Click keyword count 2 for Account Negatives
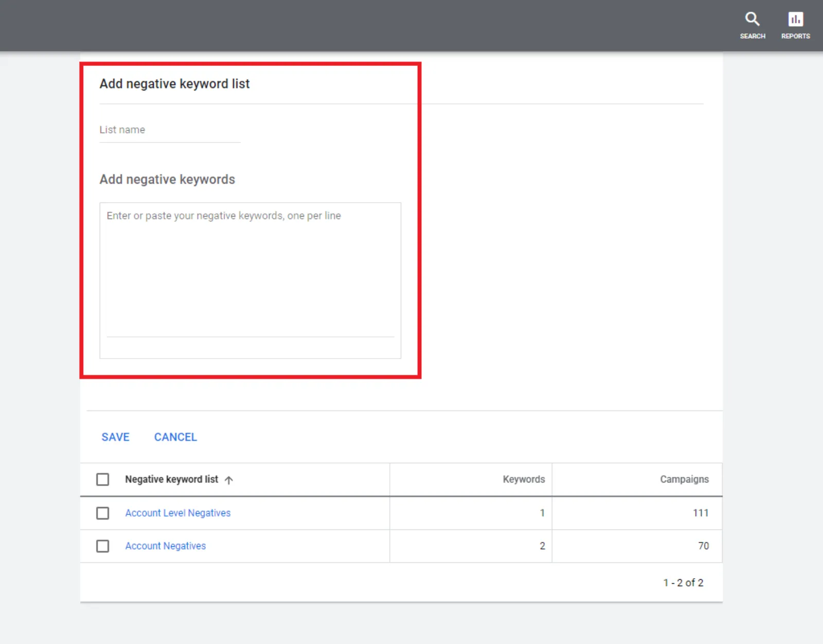 pos(542,546)
